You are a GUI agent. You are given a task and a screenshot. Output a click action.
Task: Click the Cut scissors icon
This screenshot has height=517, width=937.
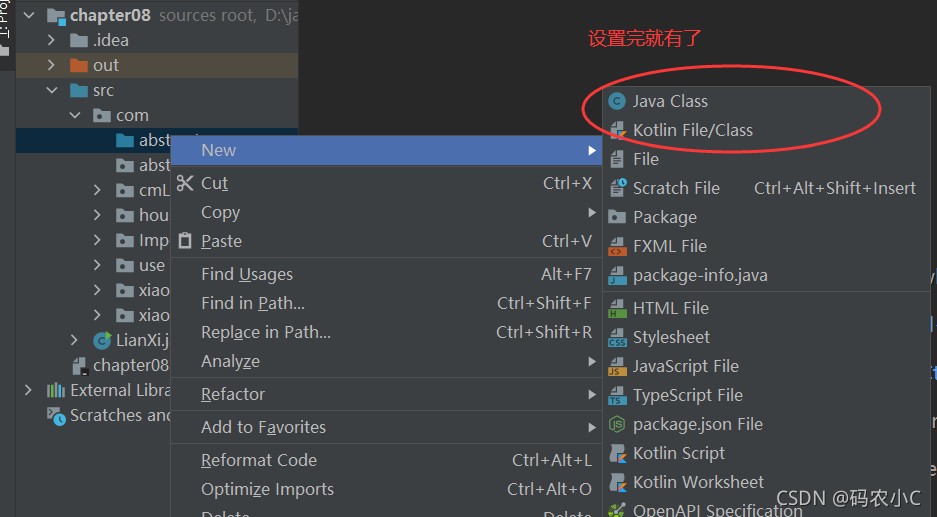pos(185,183)
